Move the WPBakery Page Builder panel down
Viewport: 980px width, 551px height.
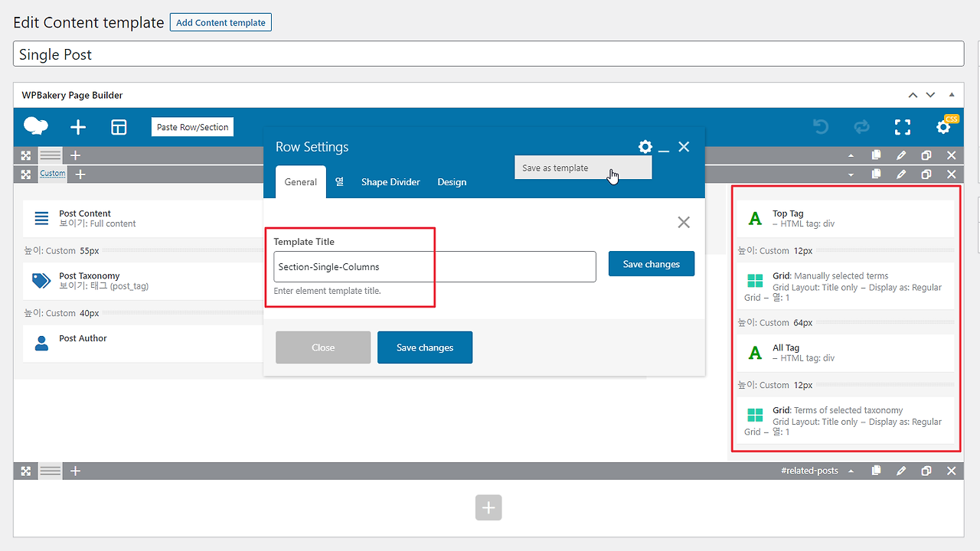click(x=930, y=95)
